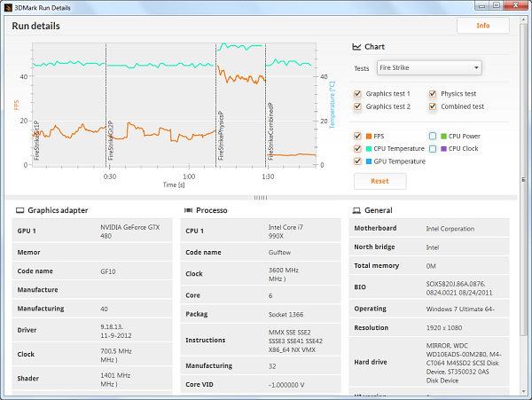The height and width of the screenshot is (400, 532).
Task: Hide CPU Temperature series via checkbox
Action: 357,149
